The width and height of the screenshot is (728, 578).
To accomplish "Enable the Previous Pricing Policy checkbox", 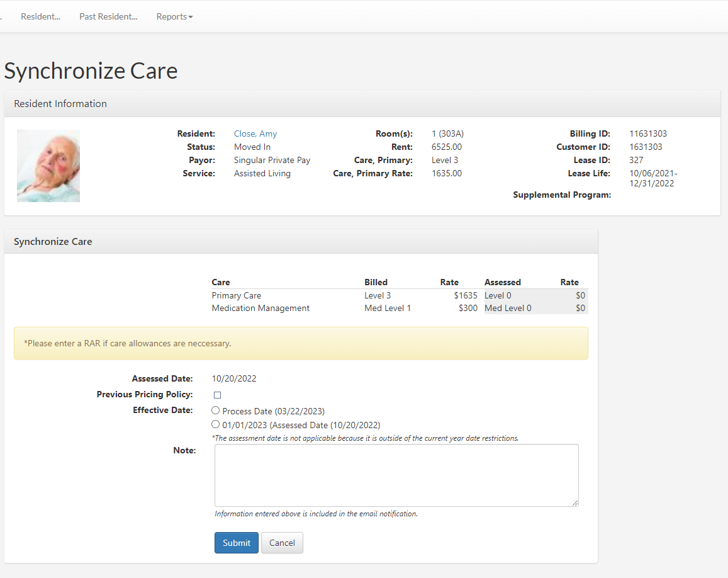I will coord(217,395).
